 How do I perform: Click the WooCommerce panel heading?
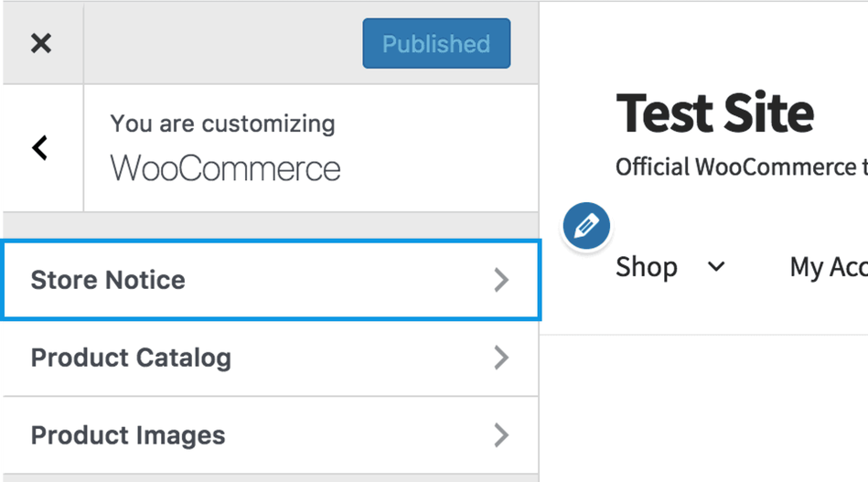(225, 169)
